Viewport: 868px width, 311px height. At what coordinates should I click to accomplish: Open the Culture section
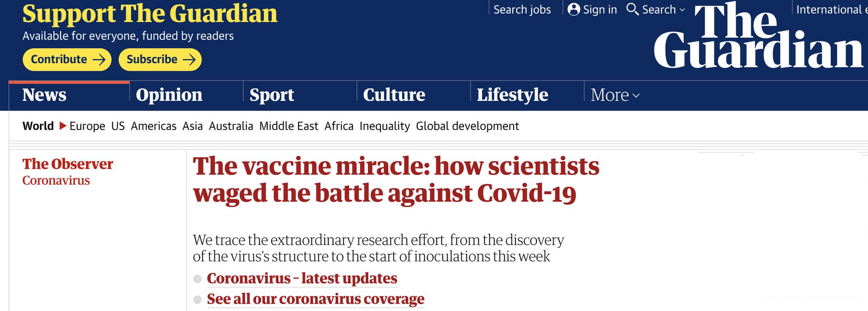pos(394,95)
